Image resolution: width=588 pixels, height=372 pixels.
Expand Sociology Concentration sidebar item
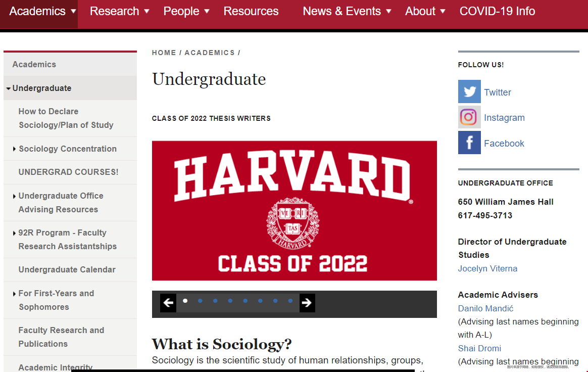pos(14,149)
